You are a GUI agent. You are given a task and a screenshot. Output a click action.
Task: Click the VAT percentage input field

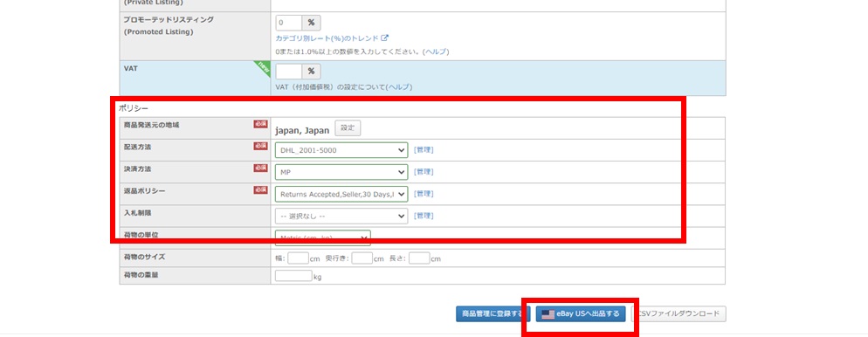288,72
